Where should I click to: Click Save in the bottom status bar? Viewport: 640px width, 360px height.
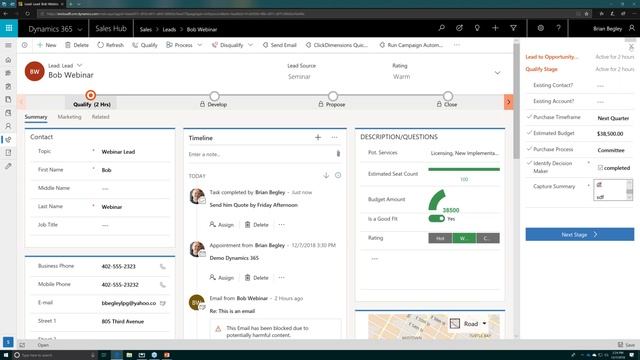coord(626,345)
